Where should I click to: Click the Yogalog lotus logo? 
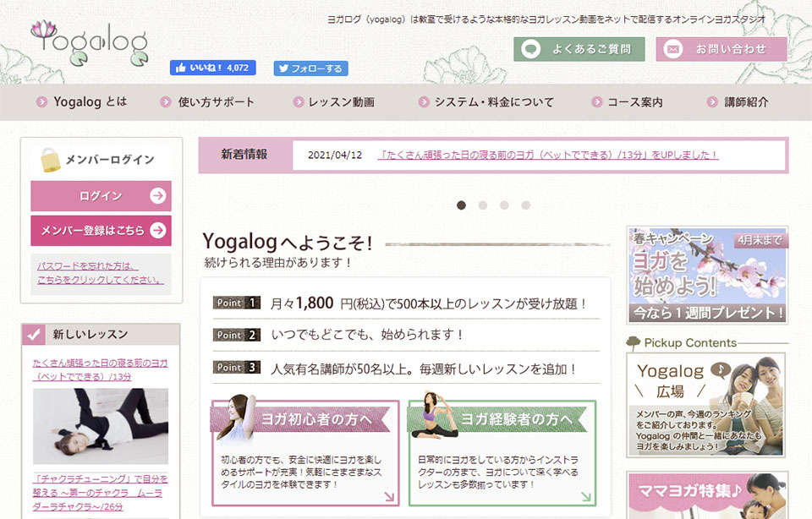[91, 43]
